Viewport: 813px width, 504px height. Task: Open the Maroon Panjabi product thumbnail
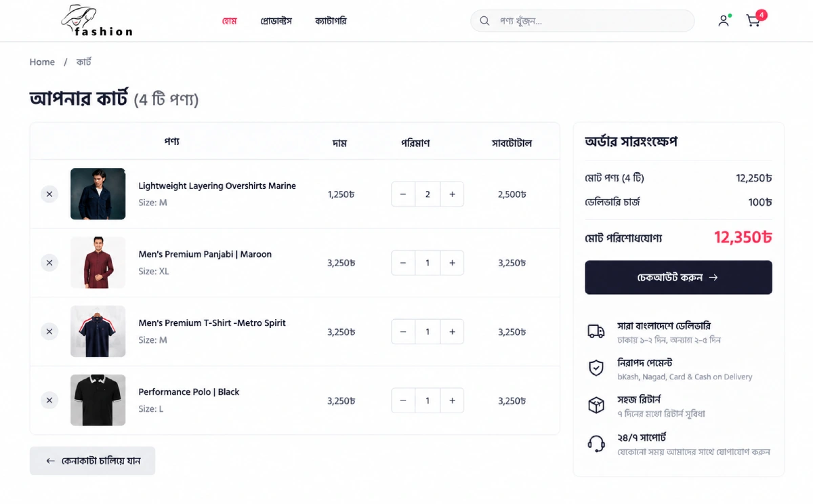(x=98, y=262)
